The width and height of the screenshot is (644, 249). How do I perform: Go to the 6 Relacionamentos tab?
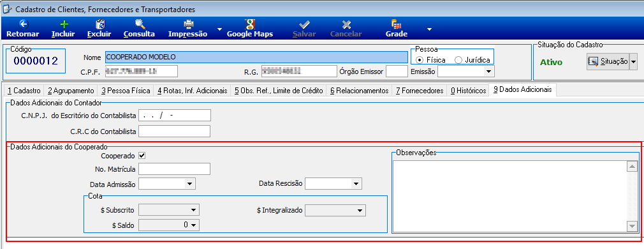tap(360, 91)
